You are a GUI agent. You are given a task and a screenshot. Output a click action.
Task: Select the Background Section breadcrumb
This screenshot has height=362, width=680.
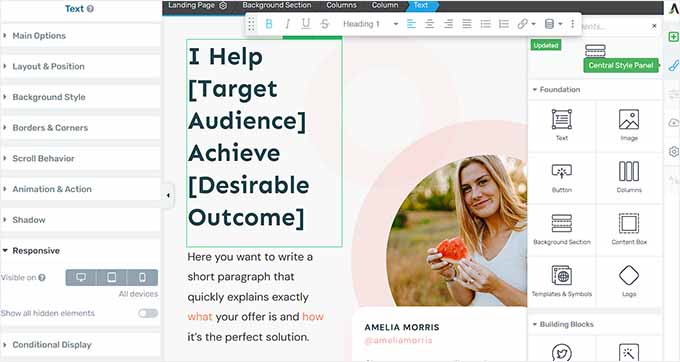pyautogui.click(x=277, y=5)
